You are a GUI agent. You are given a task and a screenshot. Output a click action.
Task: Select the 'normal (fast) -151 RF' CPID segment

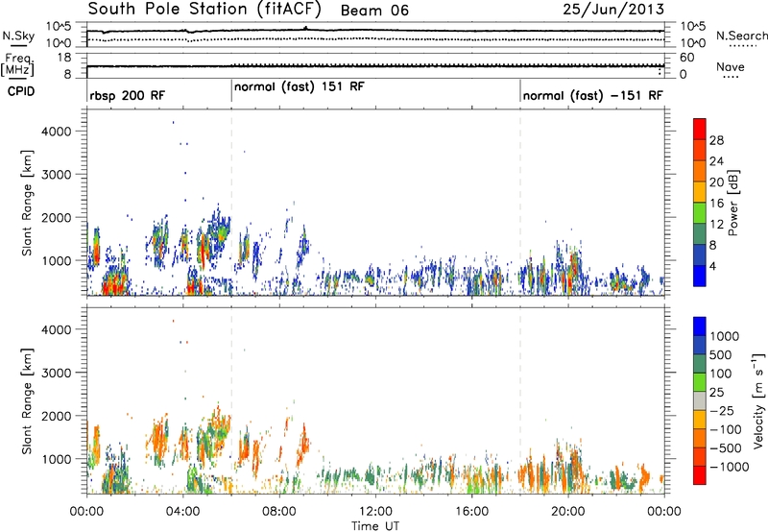592,95
